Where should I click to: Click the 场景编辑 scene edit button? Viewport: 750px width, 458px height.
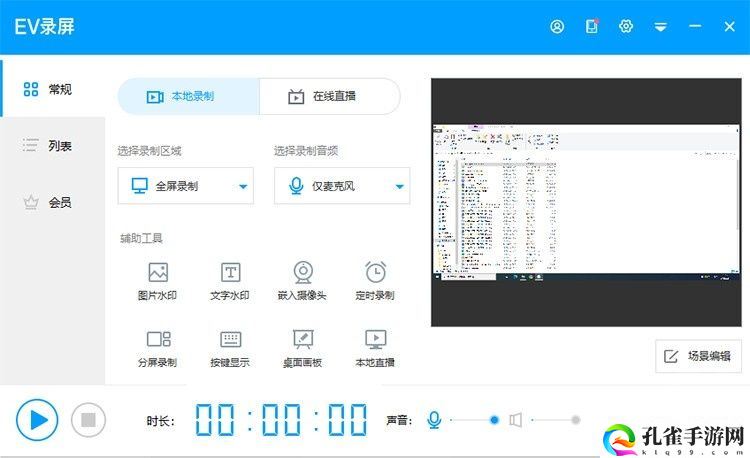[x=698, y=356]
